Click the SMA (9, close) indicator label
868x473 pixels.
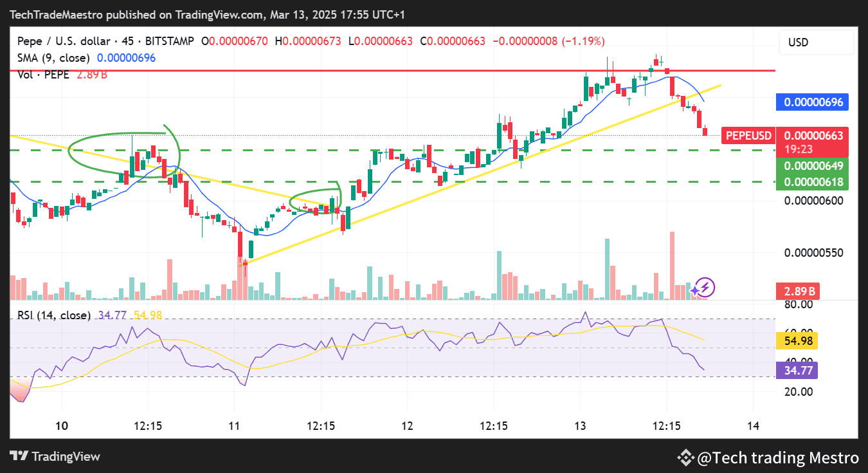click(x=55, y=58)
